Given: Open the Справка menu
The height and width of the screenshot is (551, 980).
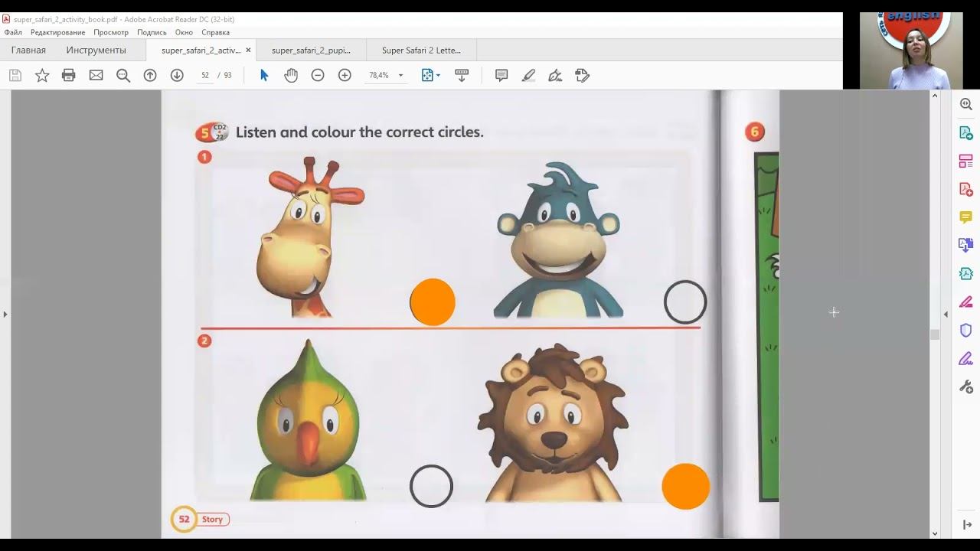Looking at the screenshot, I should click(215, 32).
